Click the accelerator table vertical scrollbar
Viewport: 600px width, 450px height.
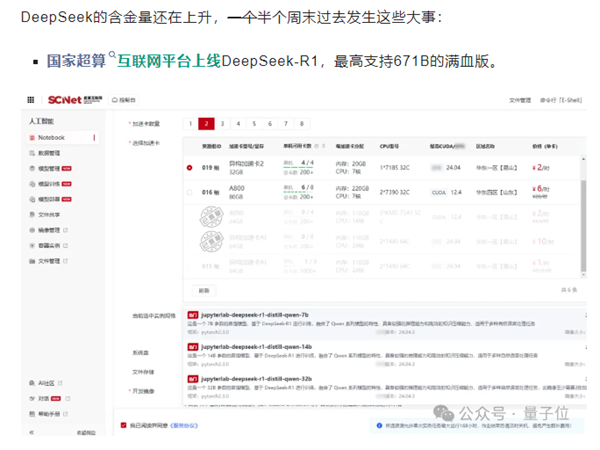coord(583,200)
